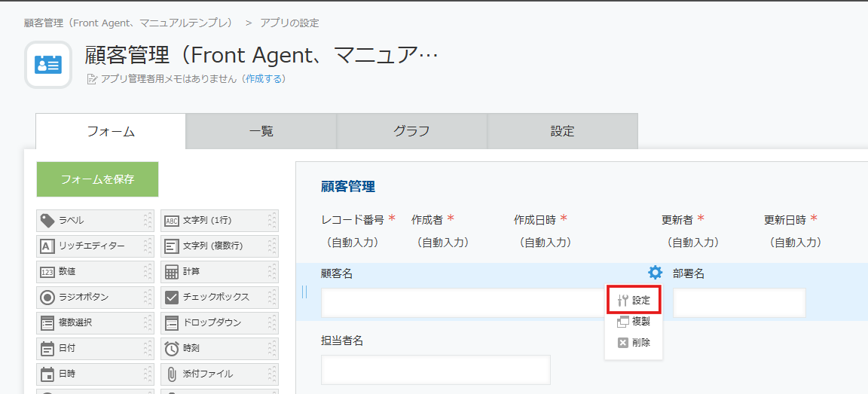Choose 複製 from the field popup menu
868x394 pixels.
634,321
